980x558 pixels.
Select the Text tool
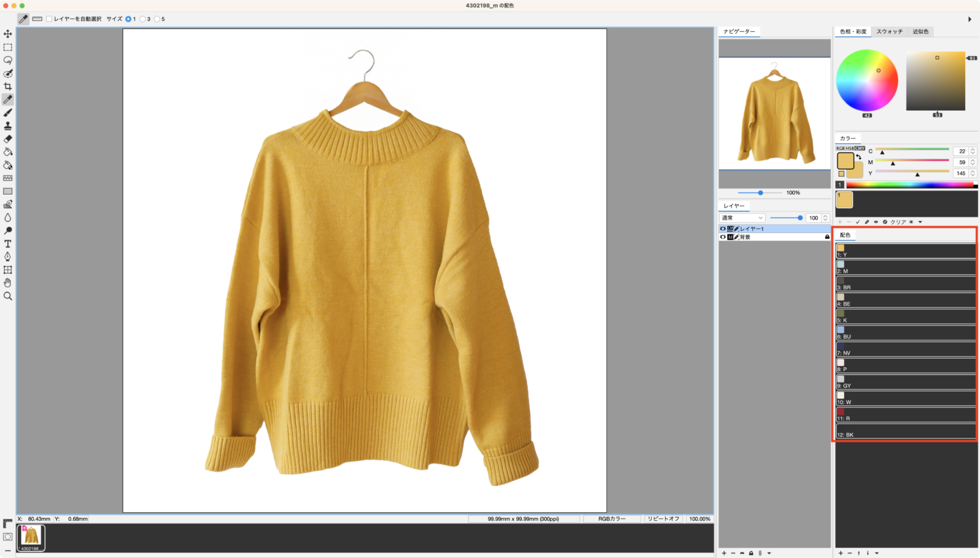[7, 243]
